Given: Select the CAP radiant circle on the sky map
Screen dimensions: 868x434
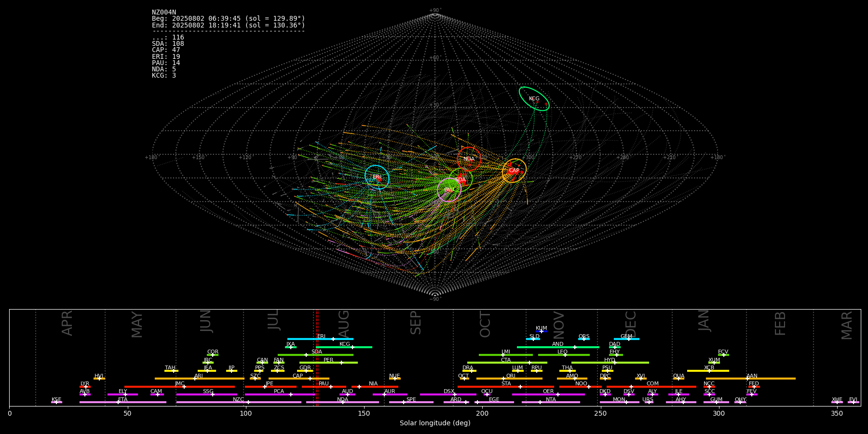Looking at the screenshot, I should [514, 171].
